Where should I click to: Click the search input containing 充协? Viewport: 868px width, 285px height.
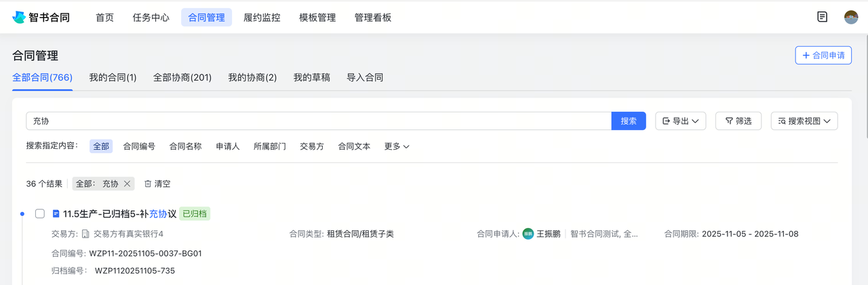point(319,121)
